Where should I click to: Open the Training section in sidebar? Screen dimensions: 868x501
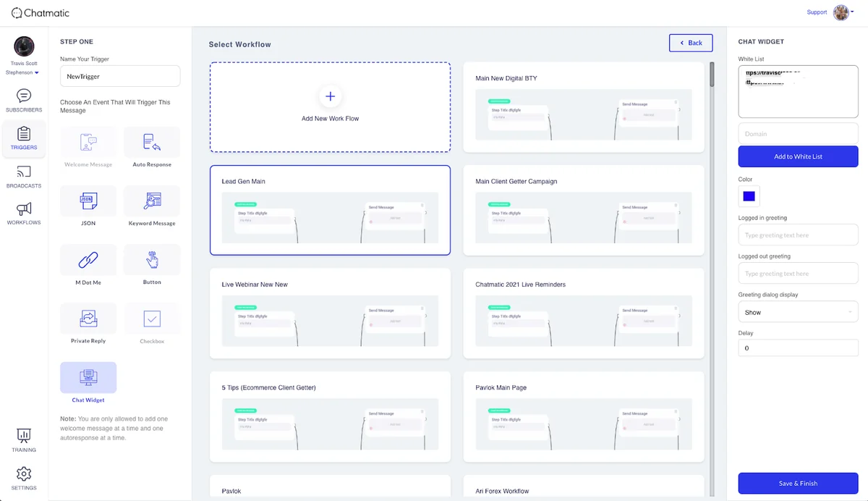tap(24, 440)
